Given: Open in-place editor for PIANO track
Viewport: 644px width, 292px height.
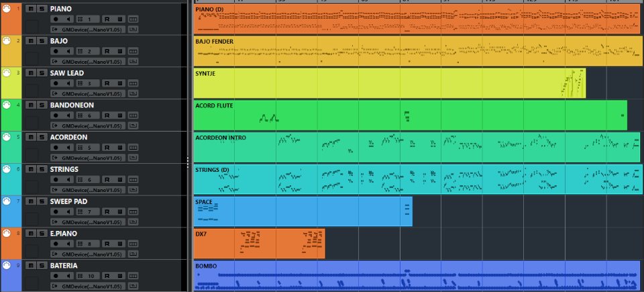Looking at the screenshot, I should tap(133, 30).
